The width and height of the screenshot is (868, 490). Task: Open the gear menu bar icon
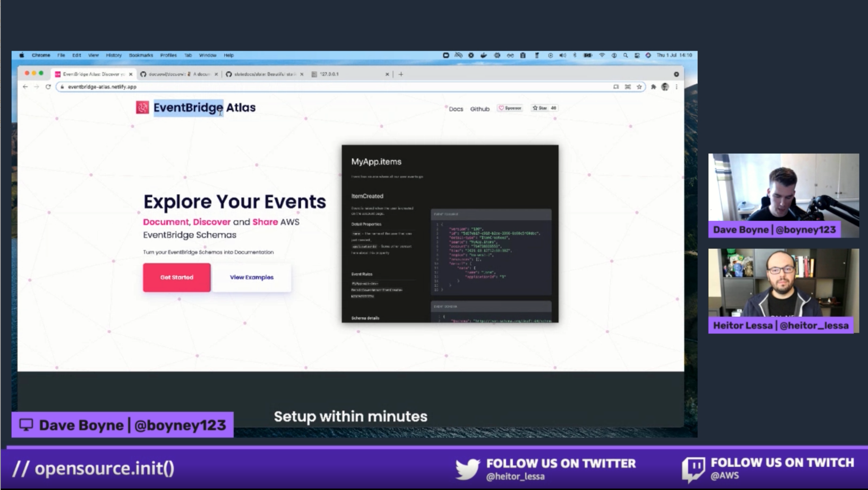click(471, 55)
